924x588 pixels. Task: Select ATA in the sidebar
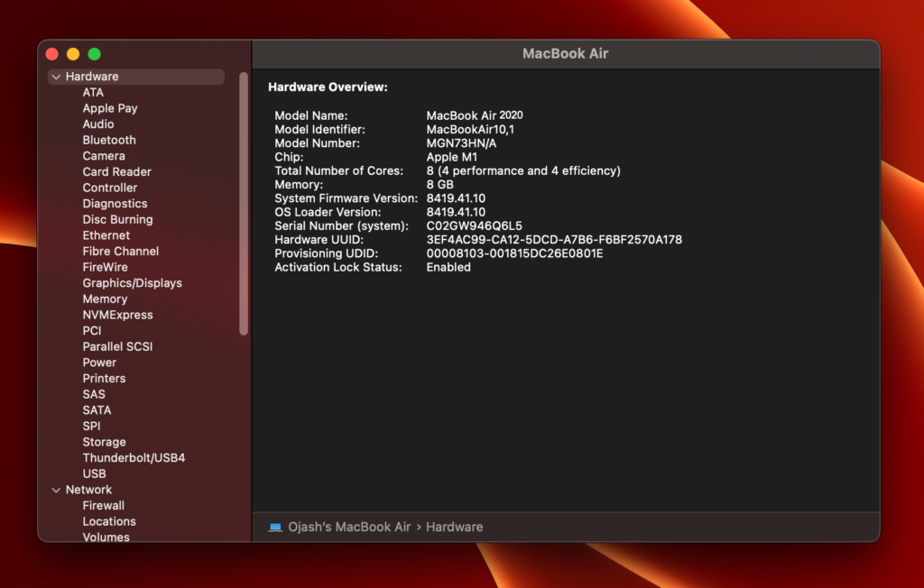coord(93,93)
